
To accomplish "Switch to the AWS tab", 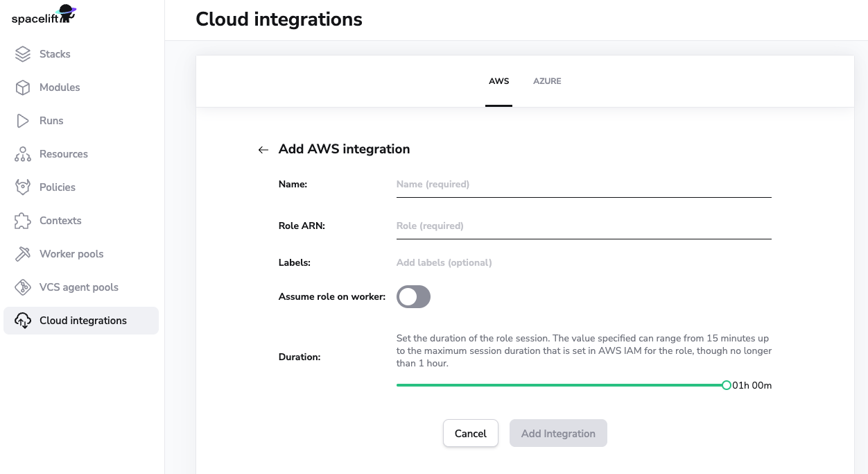I will point(498,81).
